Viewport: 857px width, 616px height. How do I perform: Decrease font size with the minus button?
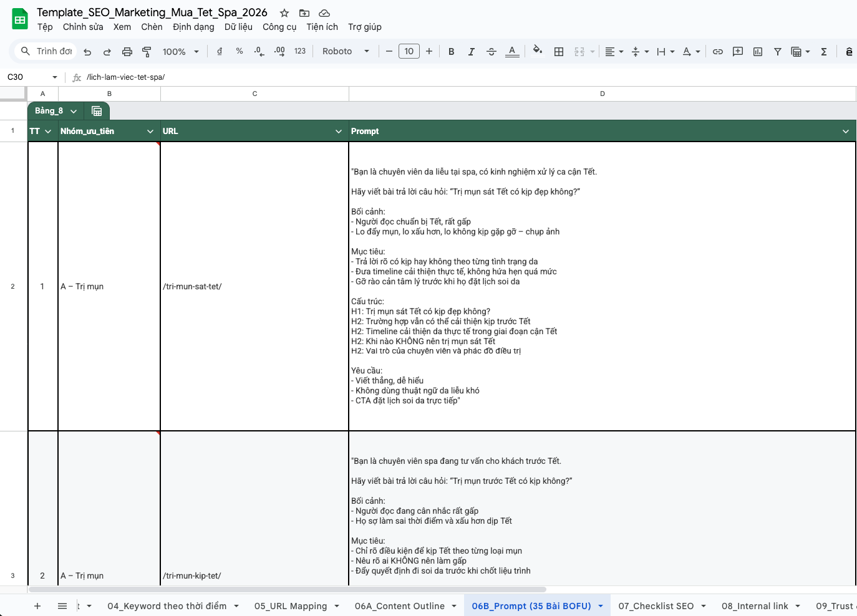point(389,52)
